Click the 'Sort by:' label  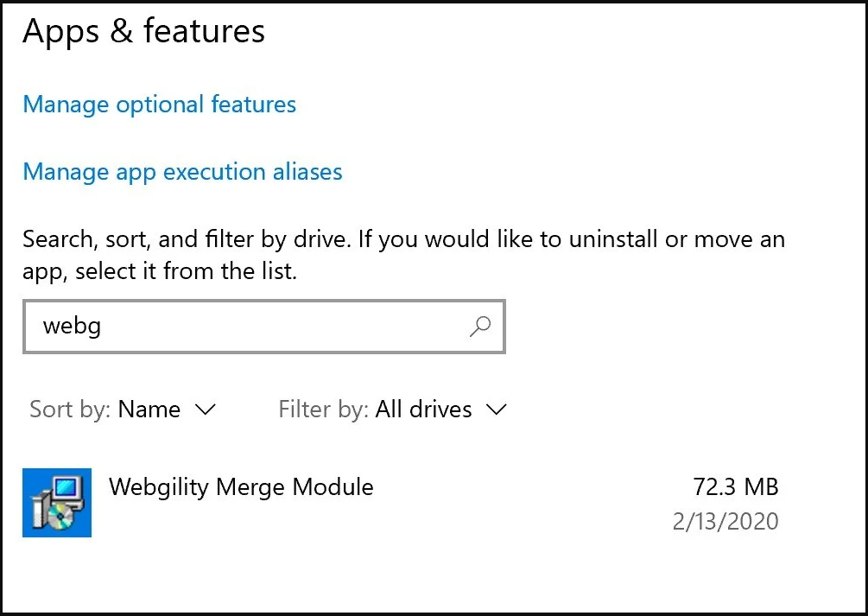pos(70,409)
